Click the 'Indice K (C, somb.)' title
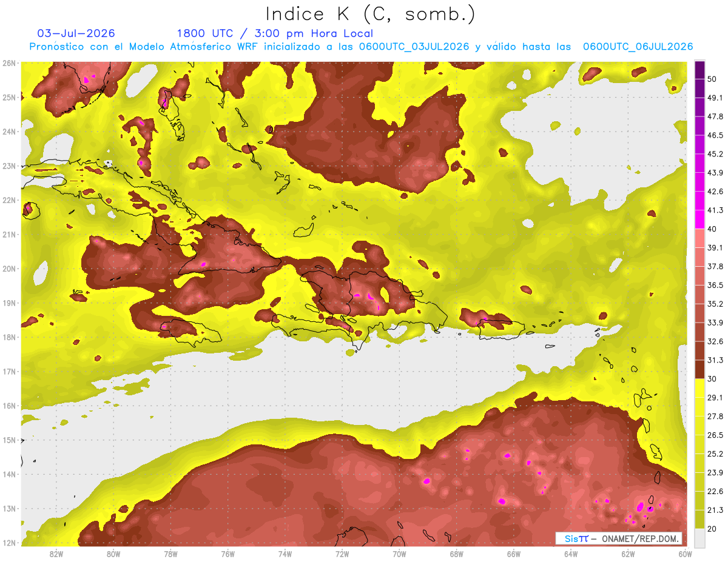728x562 pixels. 371,15
